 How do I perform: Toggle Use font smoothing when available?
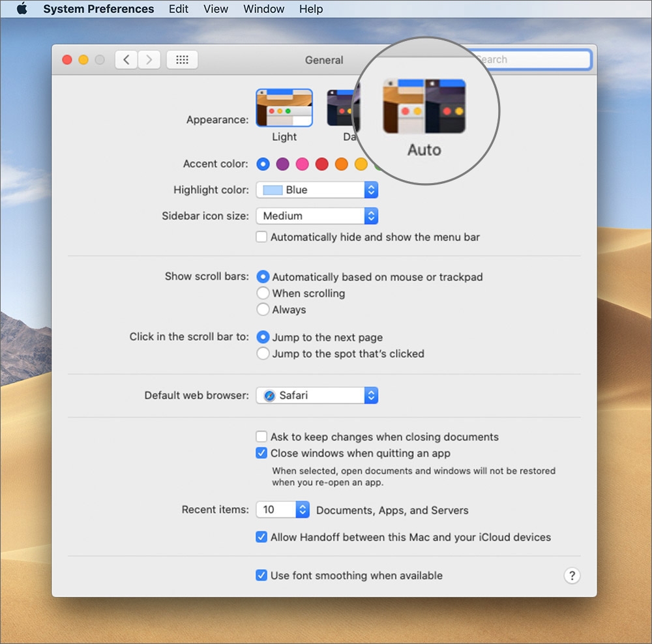point(261,576)
